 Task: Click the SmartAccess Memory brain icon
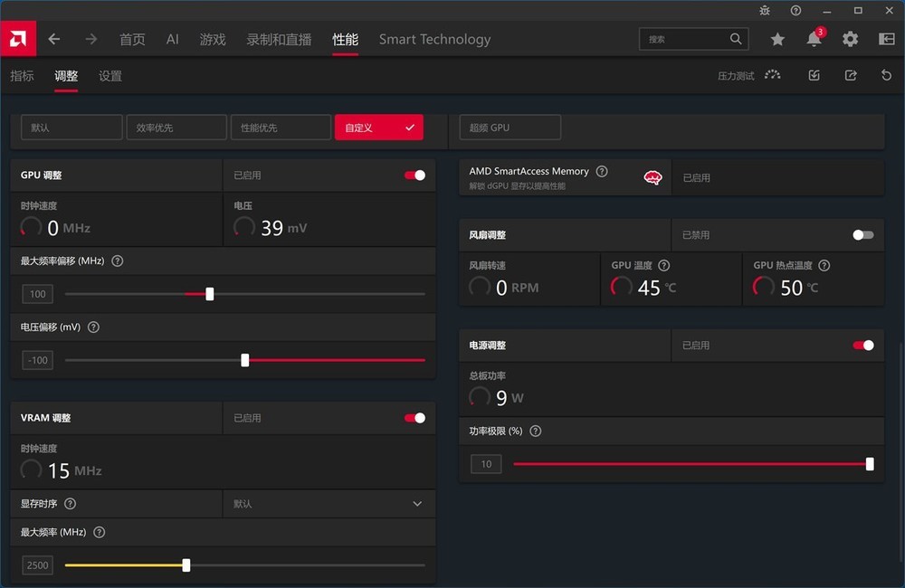tap(653, 177)
